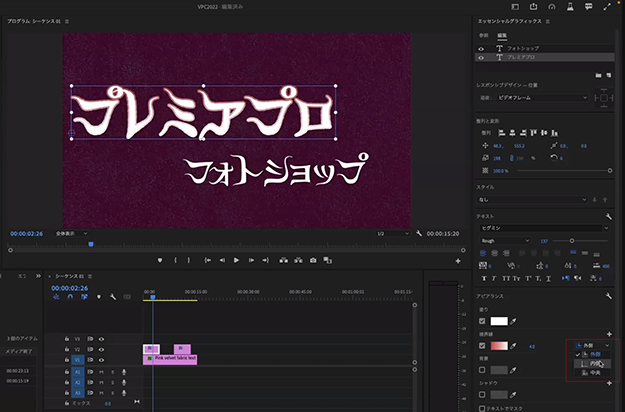Mute the A1 audio track
The image size is (625, 412).
click(101, 372)
